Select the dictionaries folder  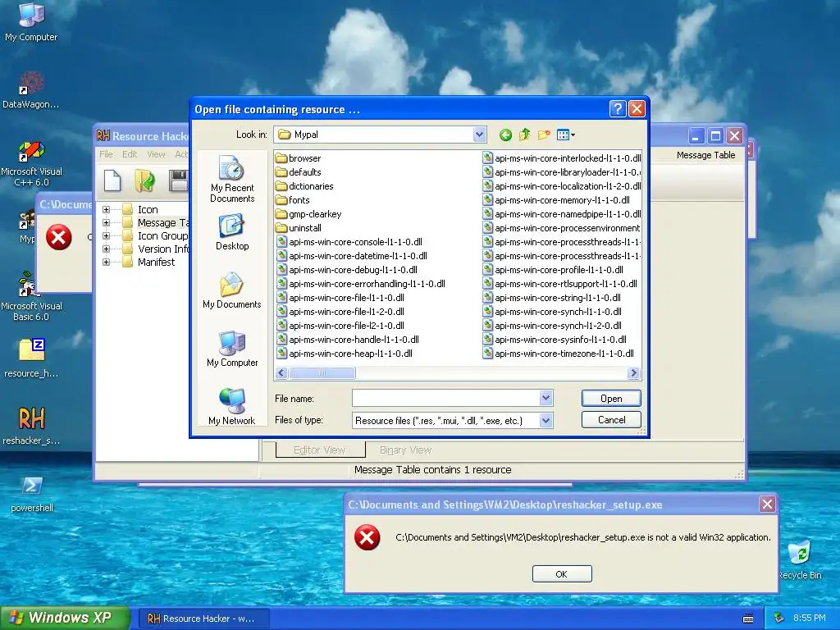click(304, 186)
